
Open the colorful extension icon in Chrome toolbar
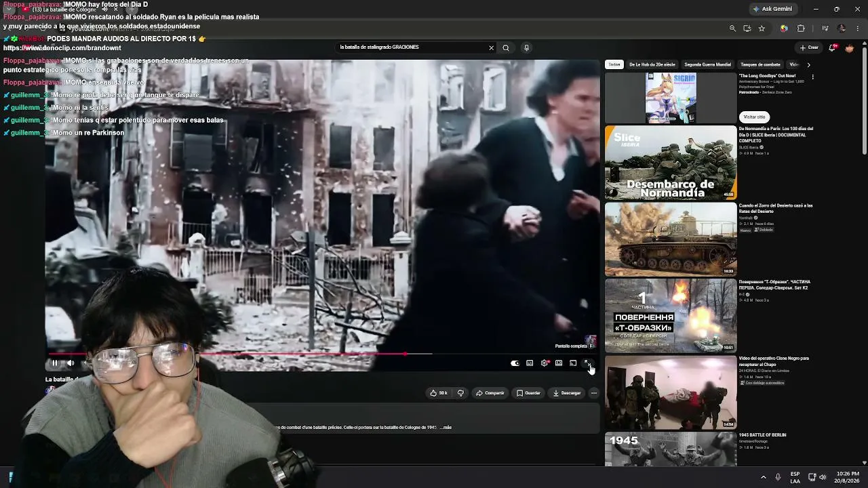coord(784,28)
